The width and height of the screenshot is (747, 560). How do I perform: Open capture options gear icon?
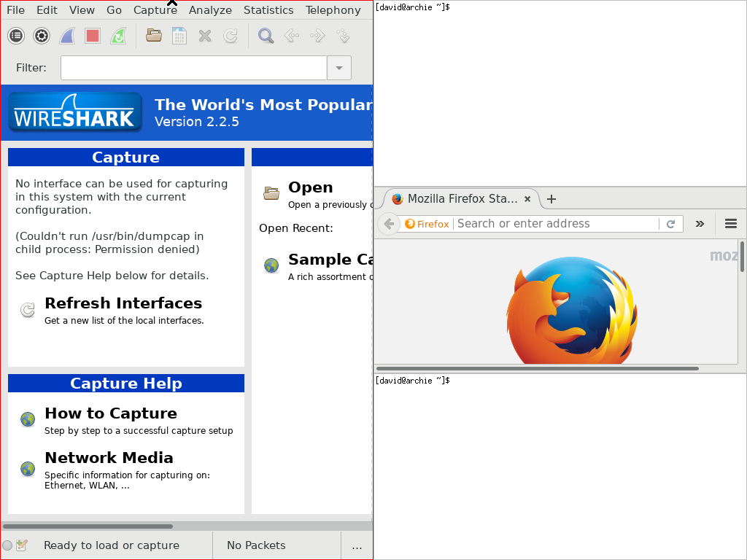pyautogui.click(x=42, y=36)
